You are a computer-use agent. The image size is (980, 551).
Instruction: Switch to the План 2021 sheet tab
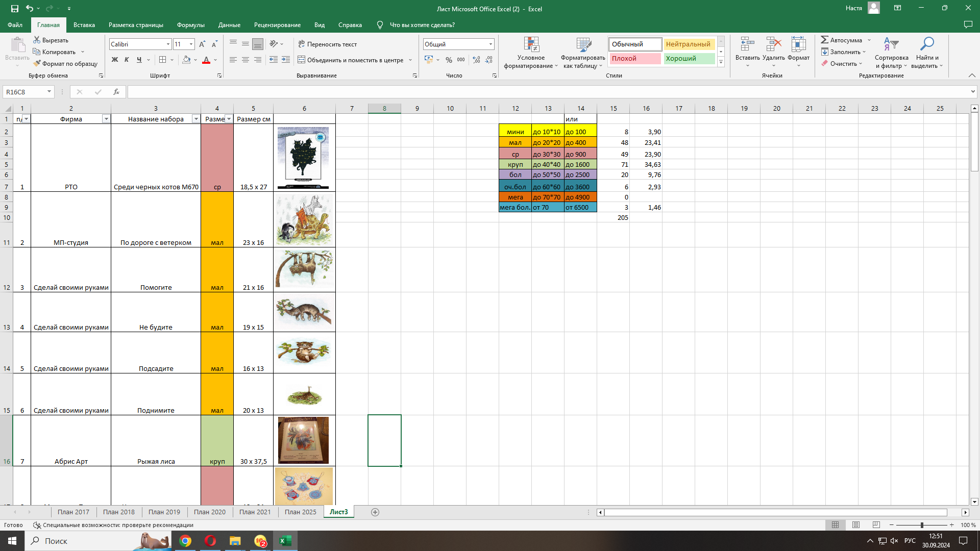[255, 512]
